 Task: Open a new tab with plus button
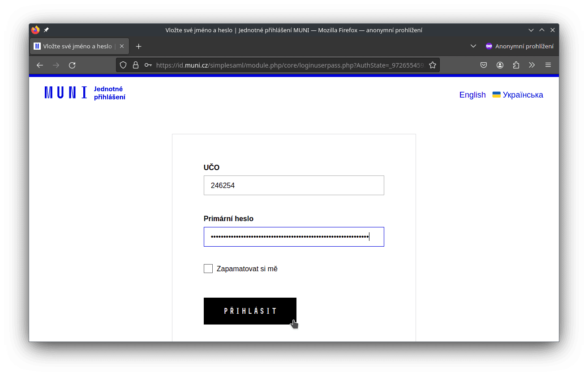pos(139,46)
